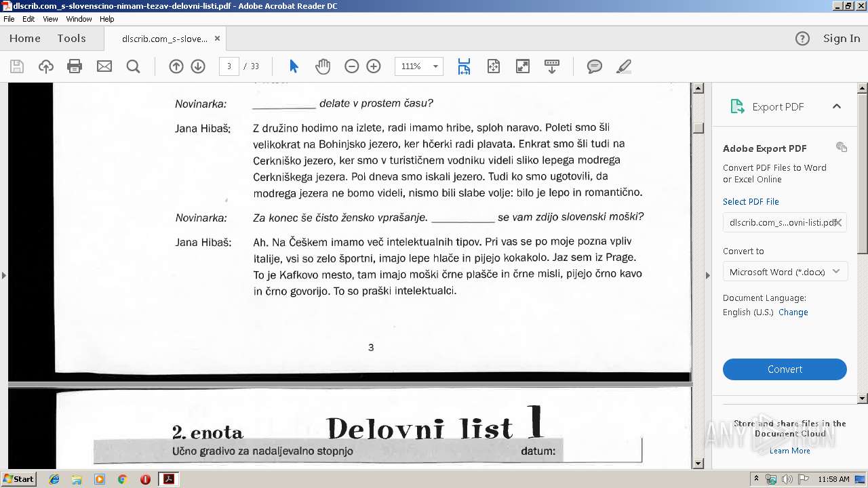Click the Select PDF File link
Screen dimensions: 868x488
pyautogui.click(x=751, y=202)
